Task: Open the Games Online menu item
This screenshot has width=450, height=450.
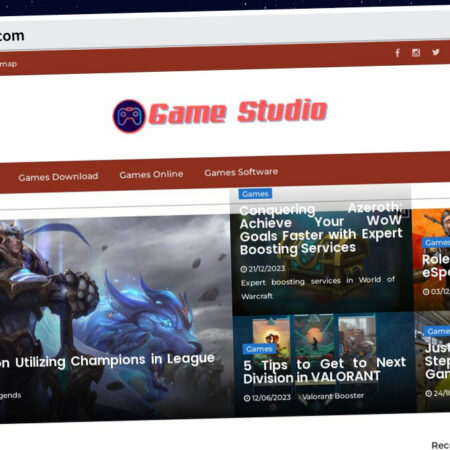Action: point(151,174)
